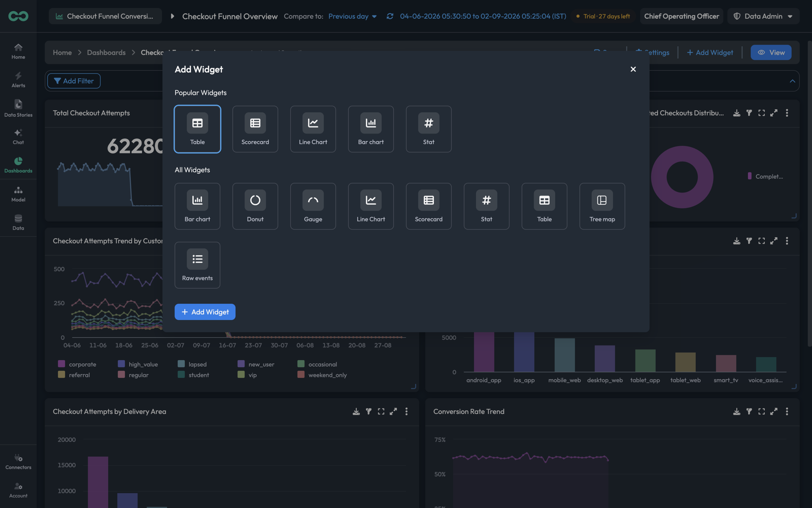
Task: Select the Donut widget
Action: pos(255,206)
